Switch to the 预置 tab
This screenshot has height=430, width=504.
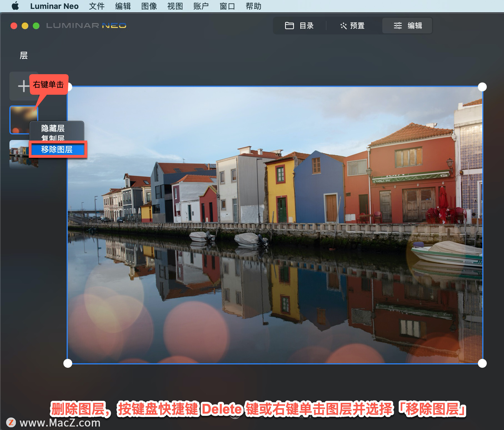point(353,26)
